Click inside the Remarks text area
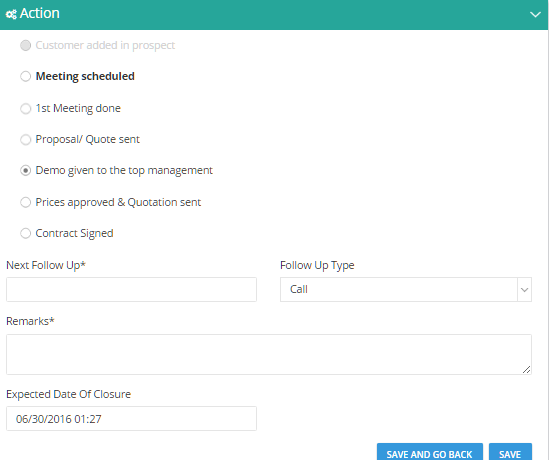The image size is (549, 460). pos(269,354)
